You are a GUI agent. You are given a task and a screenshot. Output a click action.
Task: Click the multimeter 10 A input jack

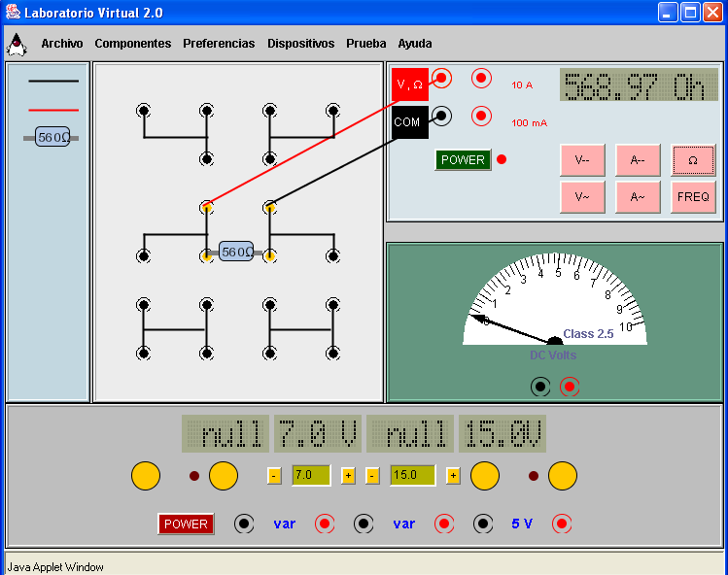(x=481, y=78)
